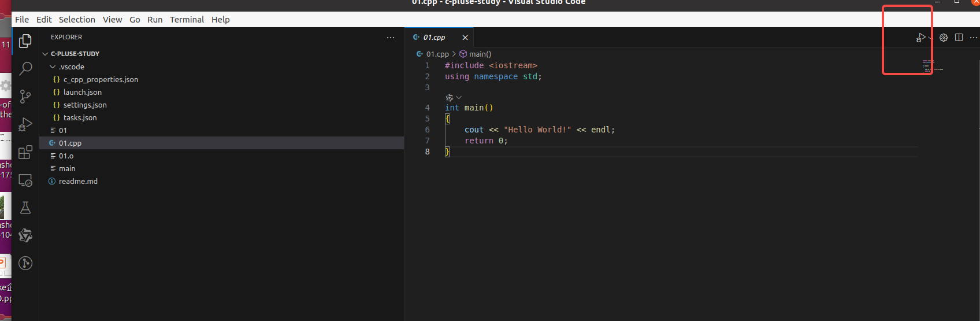Image resolution: width=980 pixels, height=321 pixels.
Task: Open launch.json in the explorer
Action: 82,93
